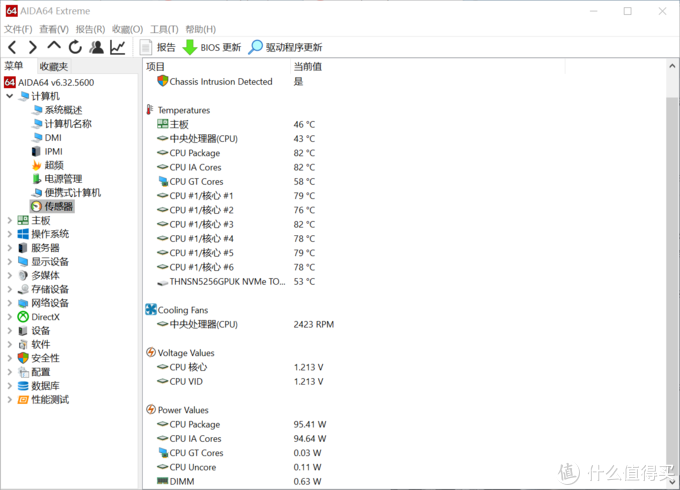Open 驱动程序更新 driver update
This screenshot has height=490, width=680.
click(285, 47)
